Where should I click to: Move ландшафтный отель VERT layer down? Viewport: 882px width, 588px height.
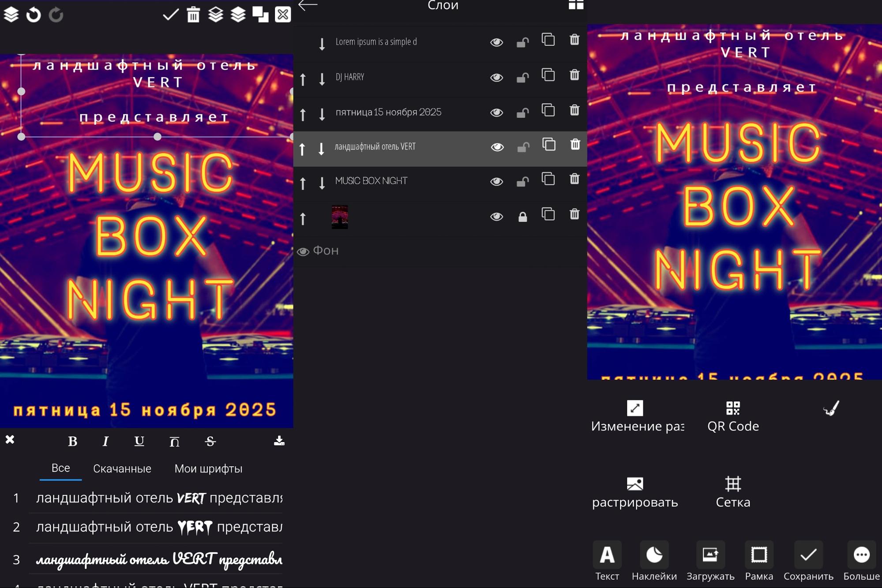322,149
